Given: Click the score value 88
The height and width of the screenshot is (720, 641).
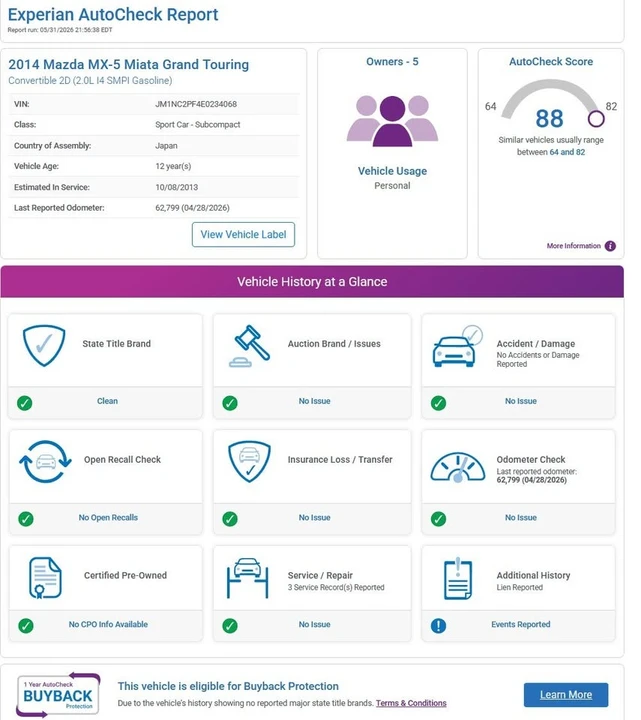Looking at the screenshot, I should (549, 118).
